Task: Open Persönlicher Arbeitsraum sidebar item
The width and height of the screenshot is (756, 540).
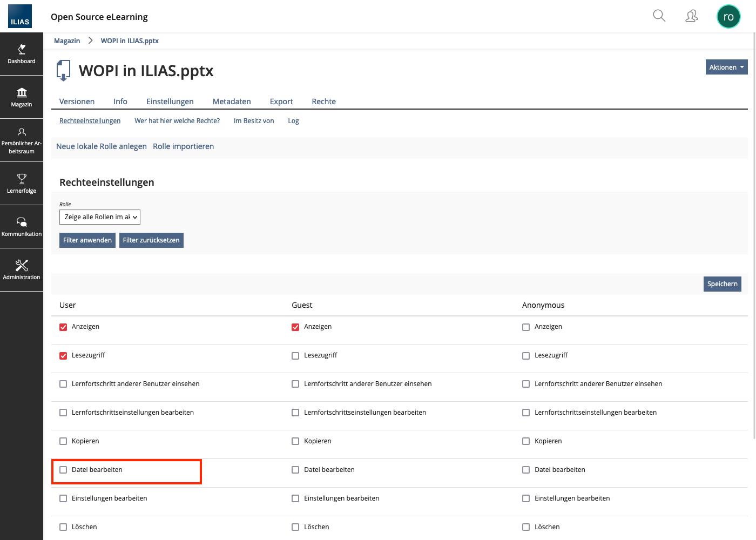Action: tap(22, 140)
